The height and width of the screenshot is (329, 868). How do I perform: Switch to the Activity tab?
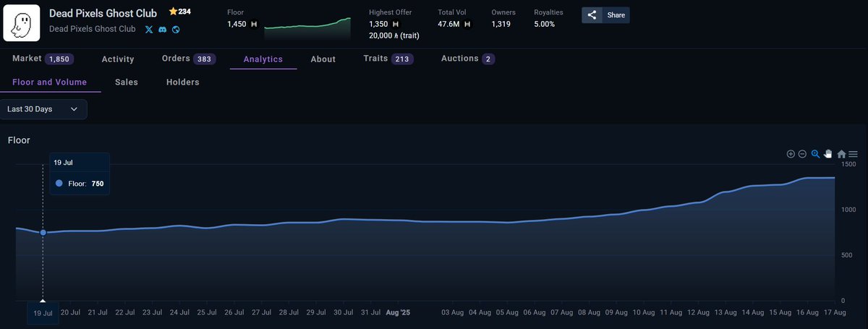(x=118, y=59)
